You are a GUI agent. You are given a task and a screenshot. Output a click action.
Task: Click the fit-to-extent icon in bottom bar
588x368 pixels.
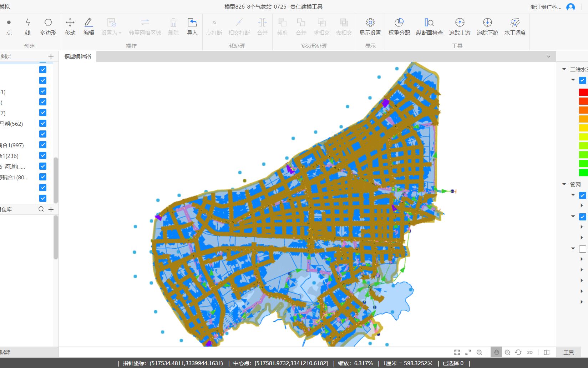pos(457,352)
